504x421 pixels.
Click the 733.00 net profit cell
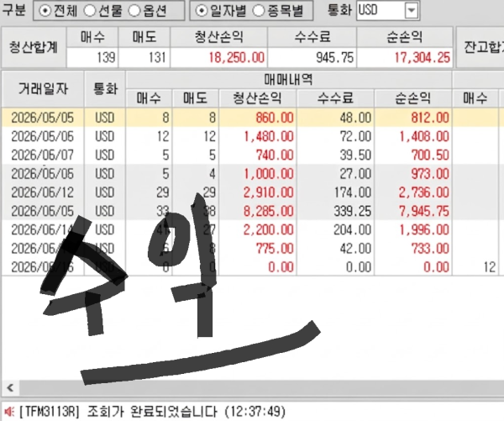pos(413,248)
